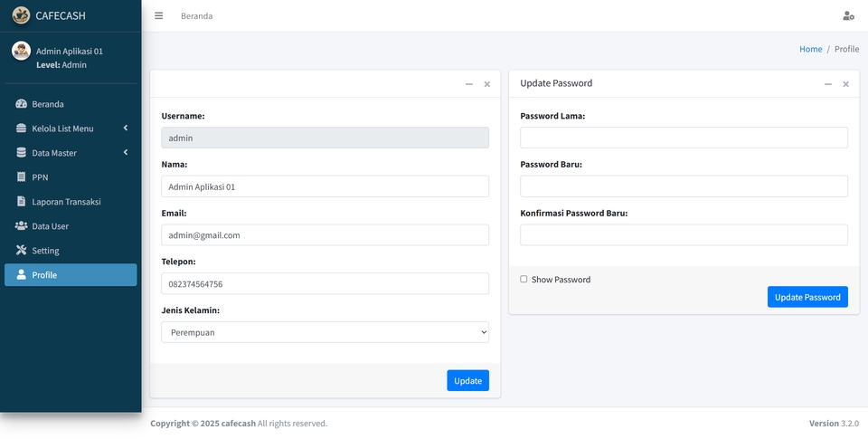This screenshot has width=868, height=439.
Task: Expand the Data Master chevron
Action: coord(126,152)
